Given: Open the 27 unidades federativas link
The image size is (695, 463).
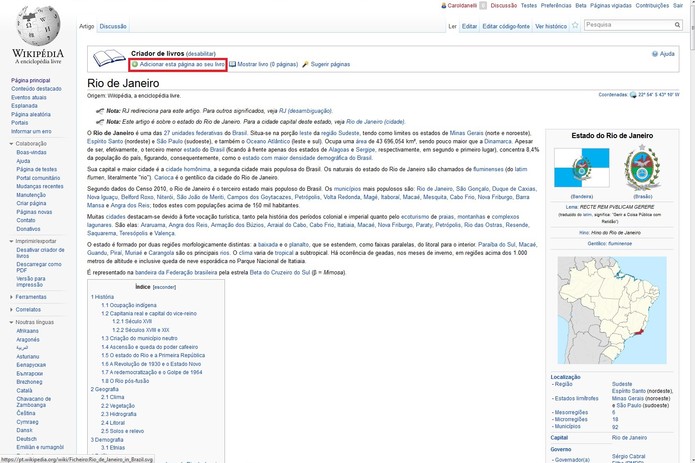Looking at the screenshot, I should (193, 133).
